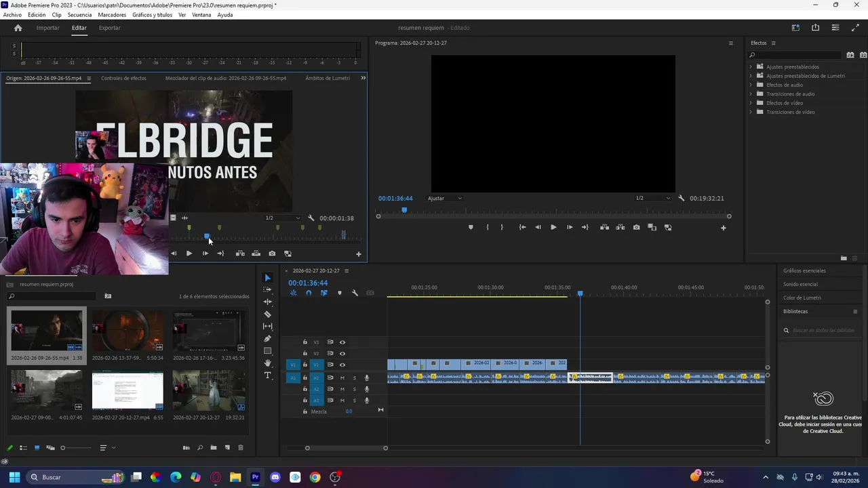
Task: Mark In point in Program monitor
Action: pyautogui.click(x=488, y=227)
